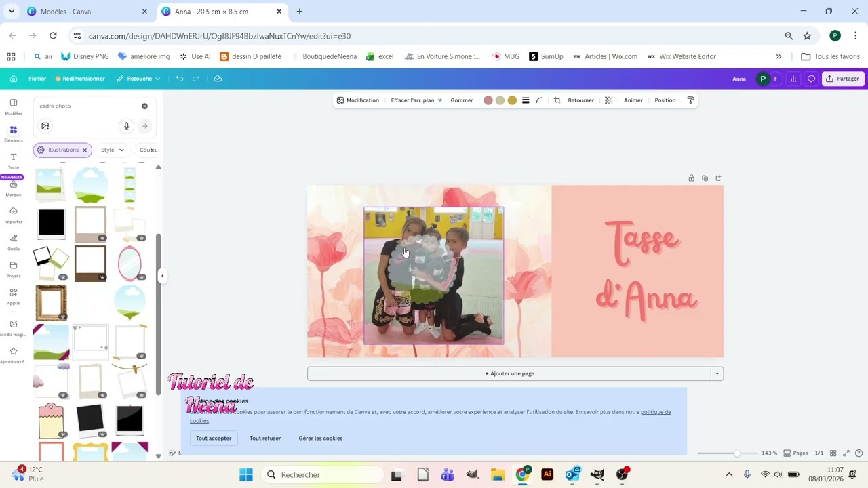Select the oval pink mirror frame thumbnail
The height and width of the screenshot is (488, 868).
coord(130,263)
